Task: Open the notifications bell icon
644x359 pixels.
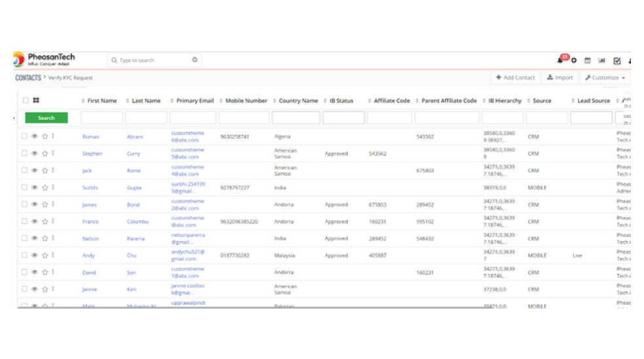Action: (560, 60)
